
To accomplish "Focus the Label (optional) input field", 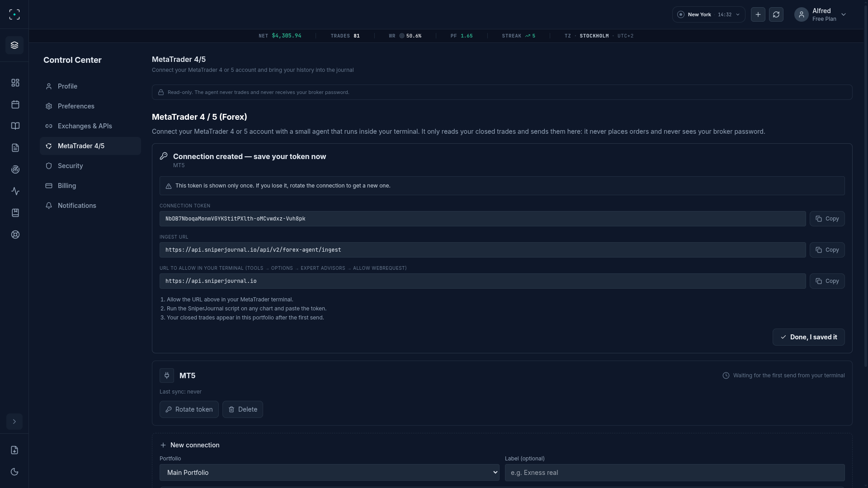I will (x=675, y=473).
